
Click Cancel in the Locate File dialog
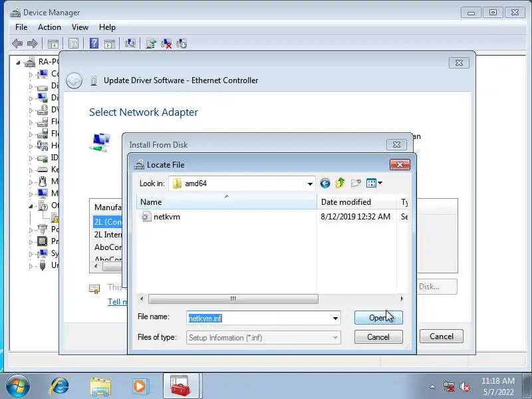(x=378, y=337)
